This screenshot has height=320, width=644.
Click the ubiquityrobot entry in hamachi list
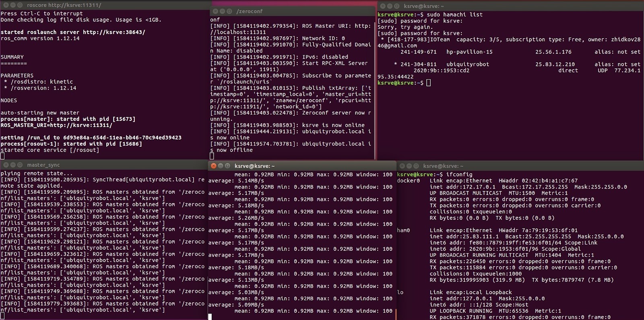468,64
